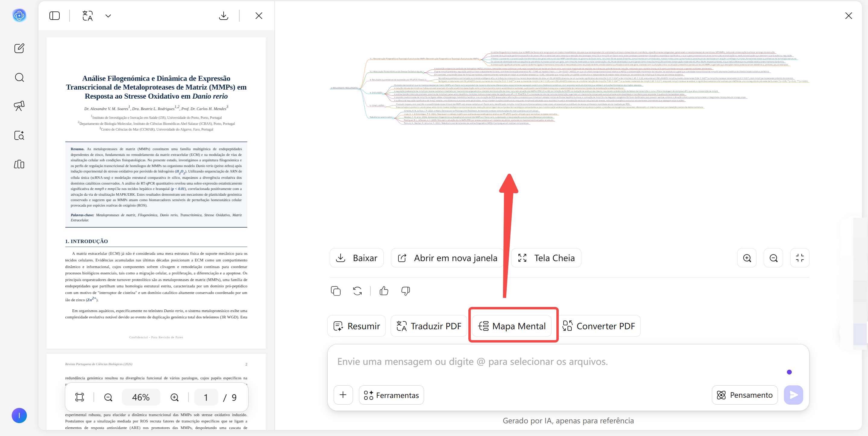
Task: Click the '1. INTRODUÇÃO' heading in the PDF
Action: tap(86, 241)
